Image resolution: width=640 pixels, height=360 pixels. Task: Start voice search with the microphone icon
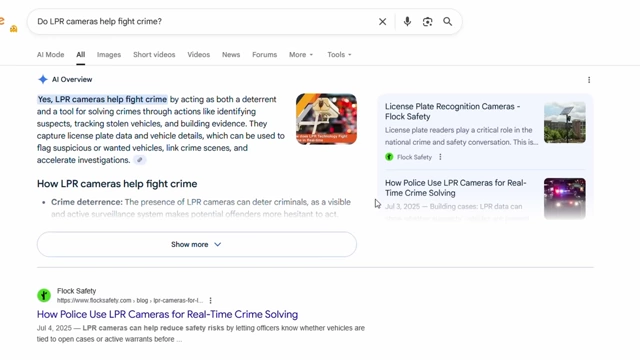point(407,22)
